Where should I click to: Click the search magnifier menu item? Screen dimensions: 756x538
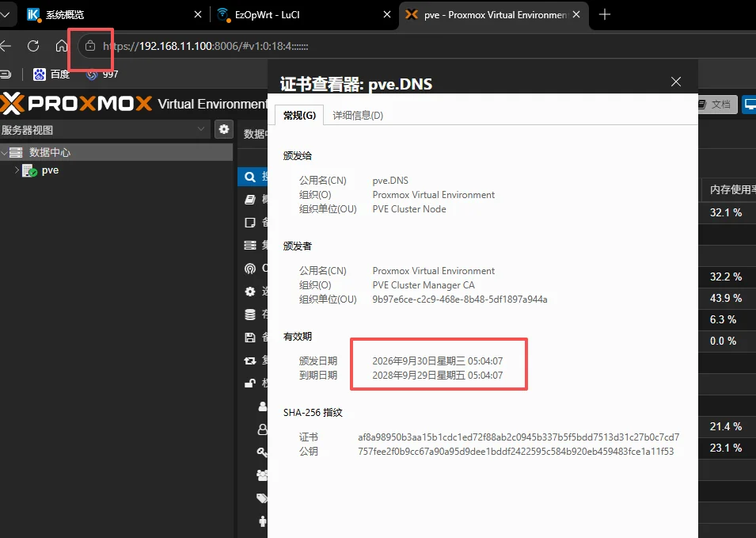click(249, 177)
